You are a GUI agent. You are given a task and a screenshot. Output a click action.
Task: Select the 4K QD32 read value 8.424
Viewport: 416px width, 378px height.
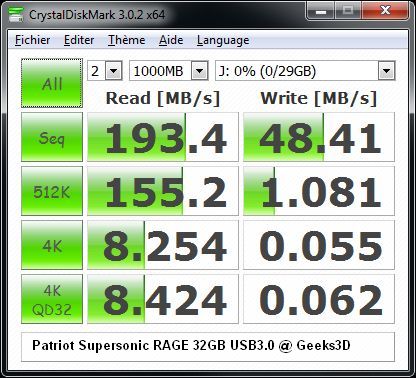pyautogui.click(x=163, y=299)
